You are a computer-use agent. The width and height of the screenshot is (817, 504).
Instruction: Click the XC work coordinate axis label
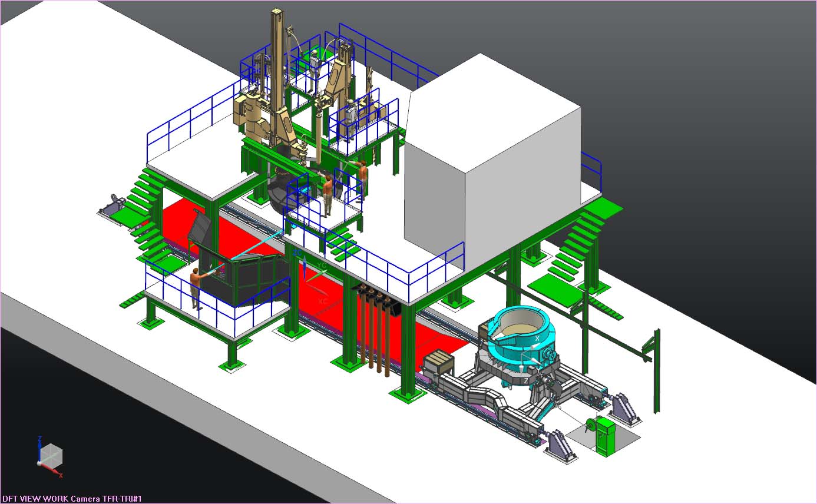point(322,301)
